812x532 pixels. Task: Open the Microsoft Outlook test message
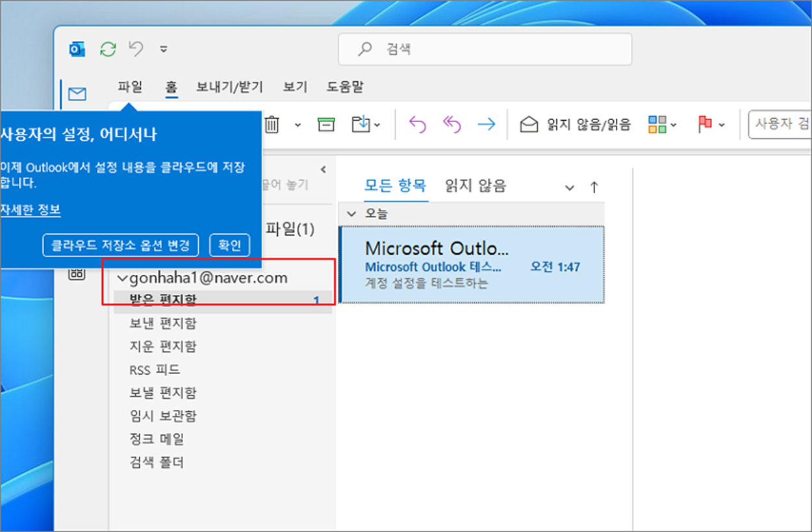pos(472,264)
